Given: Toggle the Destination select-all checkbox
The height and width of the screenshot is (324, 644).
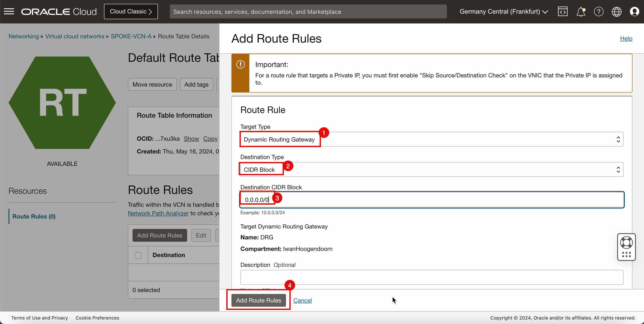Looking at the screenshot, I should [138, 255].
